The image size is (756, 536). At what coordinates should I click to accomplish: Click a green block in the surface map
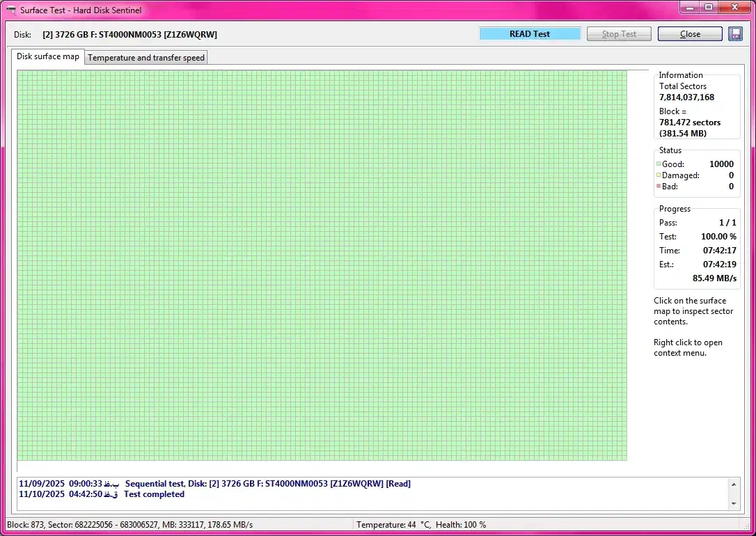tap(320, 265)
